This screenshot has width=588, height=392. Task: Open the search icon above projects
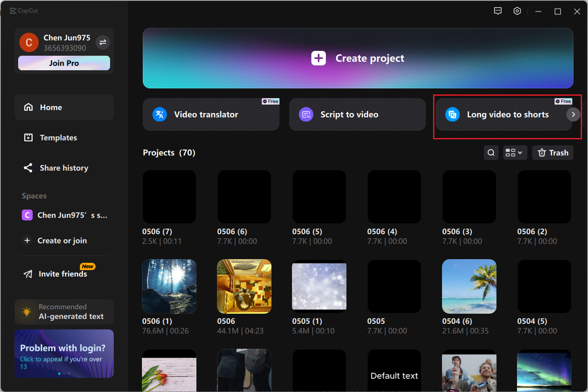[x=491, y=153]
